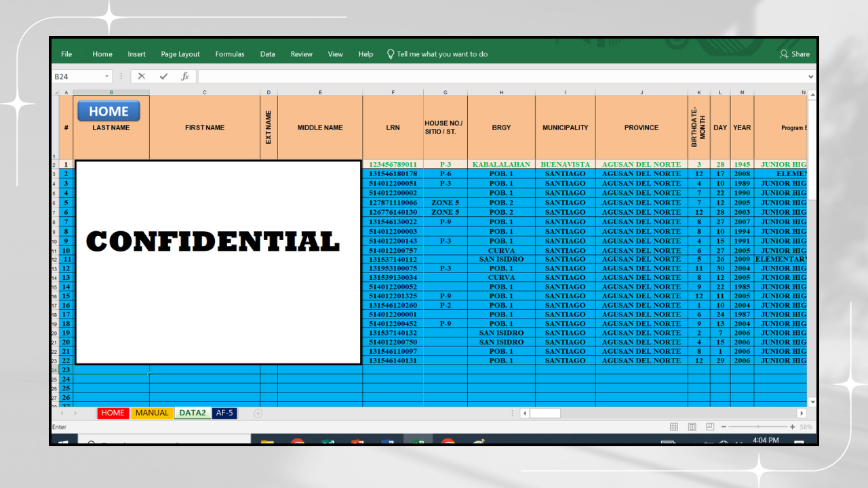The width and height of the screenshot is (868, 488).
Task: Select cell with LRN 127871110066
Action: pyautogui.click(x=393, y=203)
